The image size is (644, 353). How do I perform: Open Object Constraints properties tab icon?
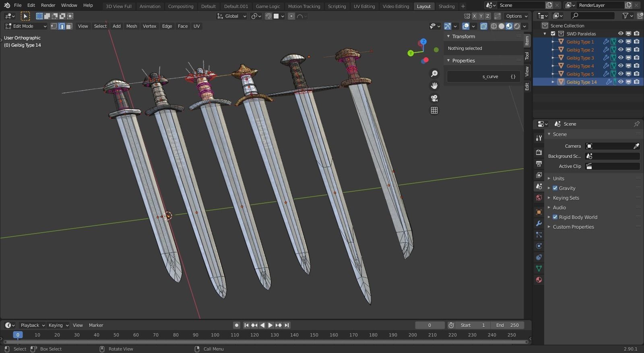pos(539,257)
